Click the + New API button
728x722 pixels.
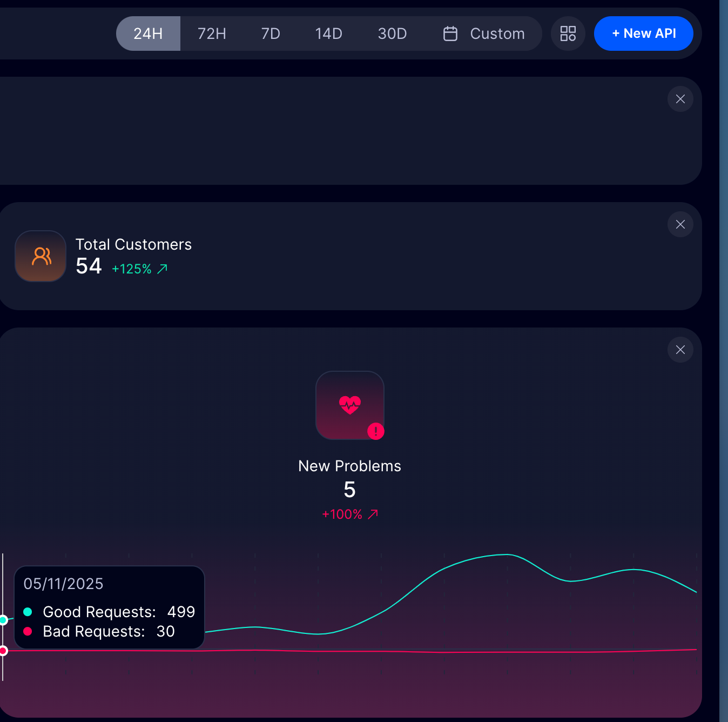[643, 34]
